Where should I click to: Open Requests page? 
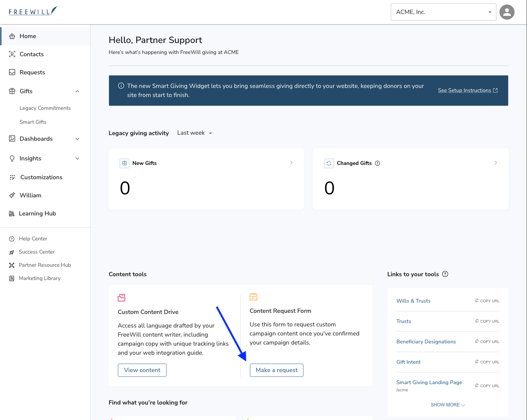(x=45, y=72)
